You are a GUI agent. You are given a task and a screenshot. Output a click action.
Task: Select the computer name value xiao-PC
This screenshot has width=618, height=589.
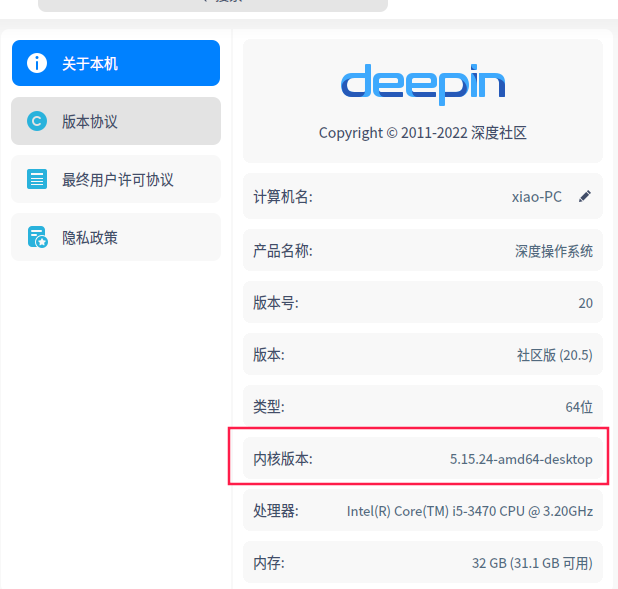pyautogui.click(x=536, y=197)
